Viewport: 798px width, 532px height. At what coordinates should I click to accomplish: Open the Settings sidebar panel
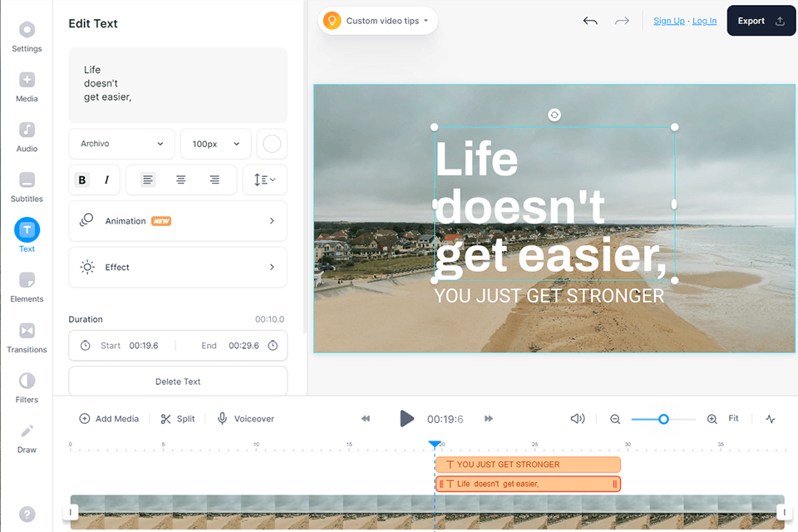pos(27,37)
